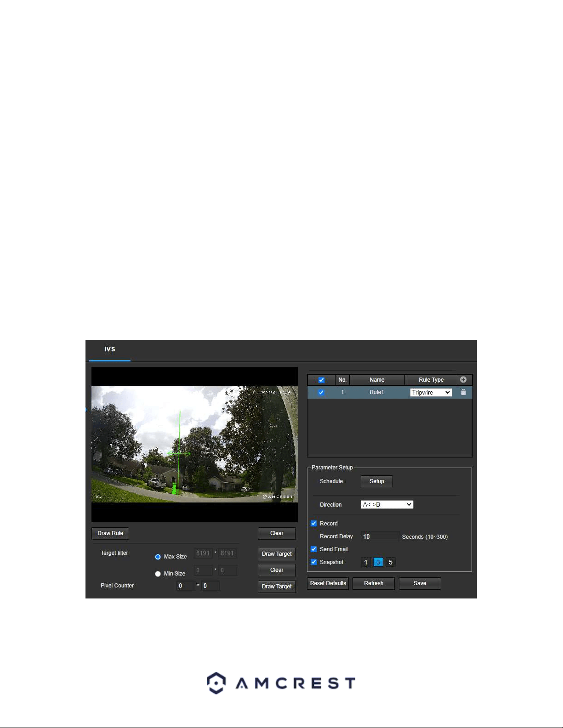Open the Schedule Setup button
The width and height of the screenshot is (563, 728).
[377, 481]
